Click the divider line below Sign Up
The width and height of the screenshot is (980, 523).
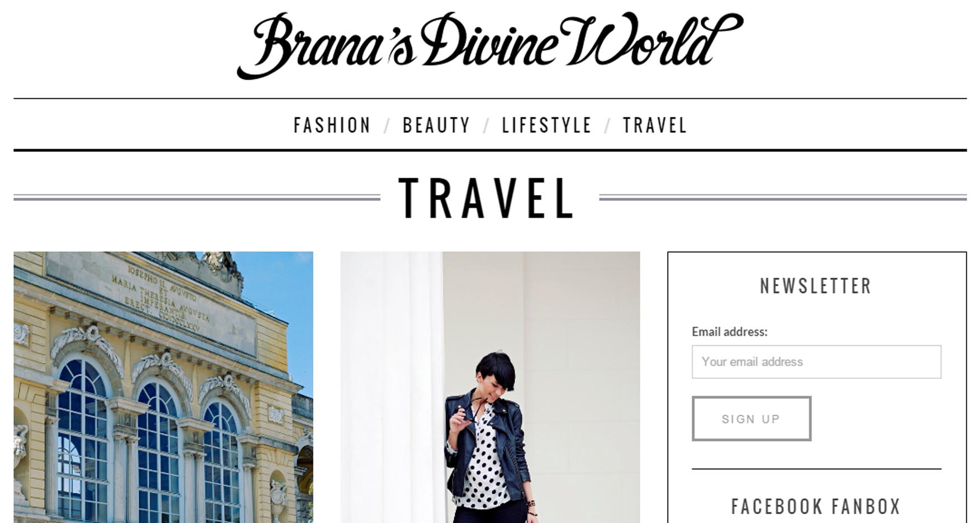click(x=816, y=469)
